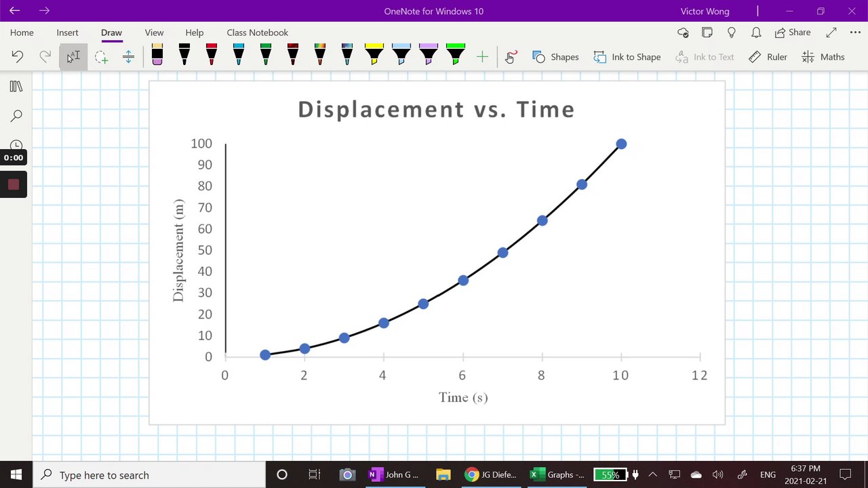Pick the black pen
868x488 pixels.
pyautogui.click(x=184, y=55)
